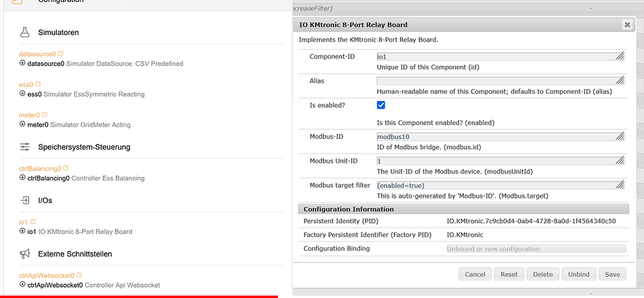Image resolution: width=644 pixels, height=298 pixels.
Task: Expand meter0 details arrow
Action: pos(22,124)
